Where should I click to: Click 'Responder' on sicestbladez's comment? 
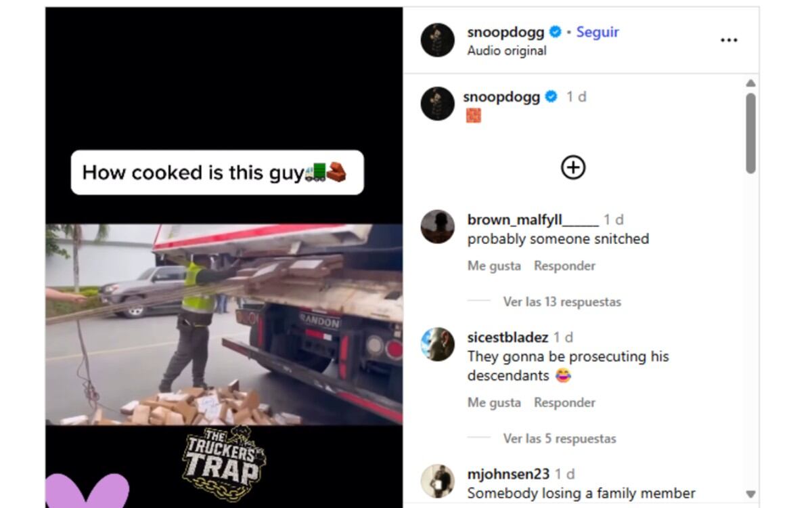point(564,402)
